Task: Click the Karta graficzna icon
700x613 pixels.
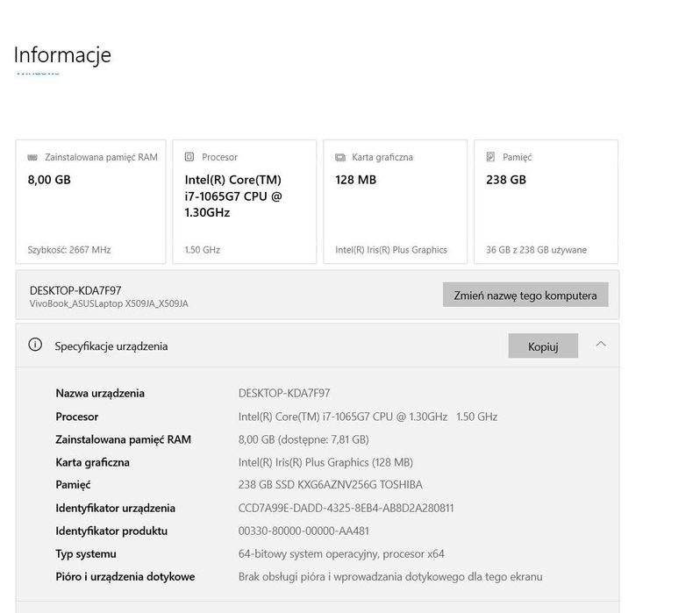Action: [340, 158]
